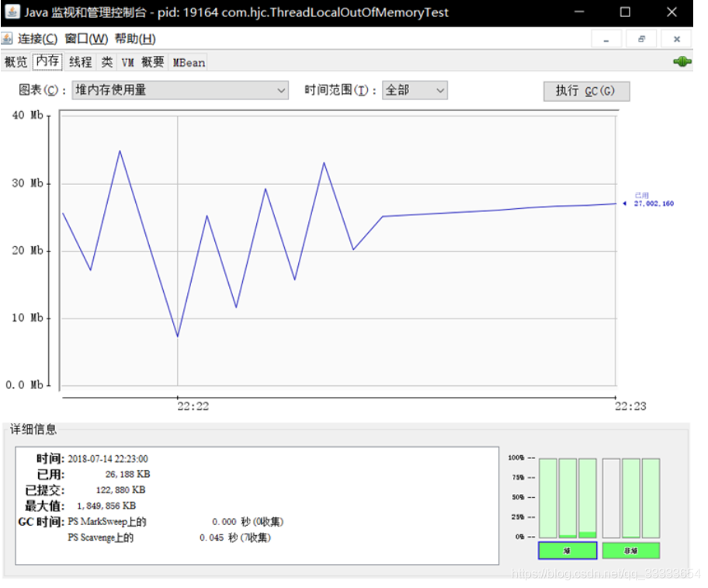The image size is (708, 588).
Task: Open the 帮助(H) menu
Action: [x=135, y=39]
